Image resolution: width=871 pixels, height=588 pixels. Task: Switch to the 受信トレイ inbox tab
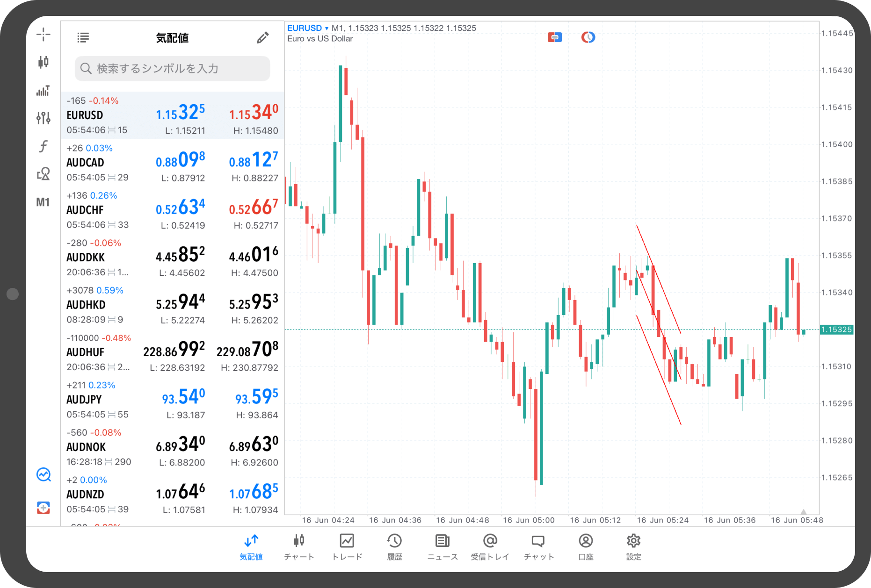(490, 547)
